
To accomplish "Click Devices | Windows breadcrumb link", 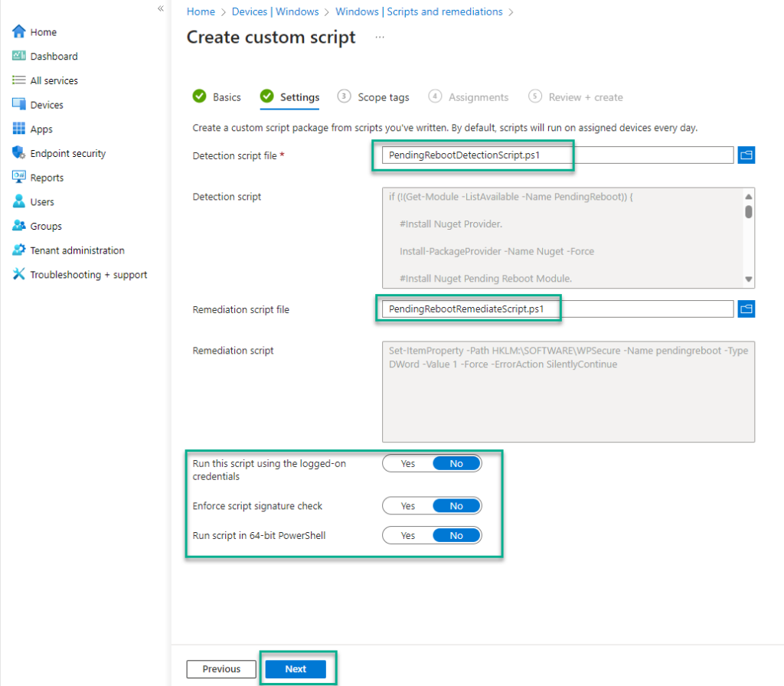I will pyautogui.click(x=275, y=11).
